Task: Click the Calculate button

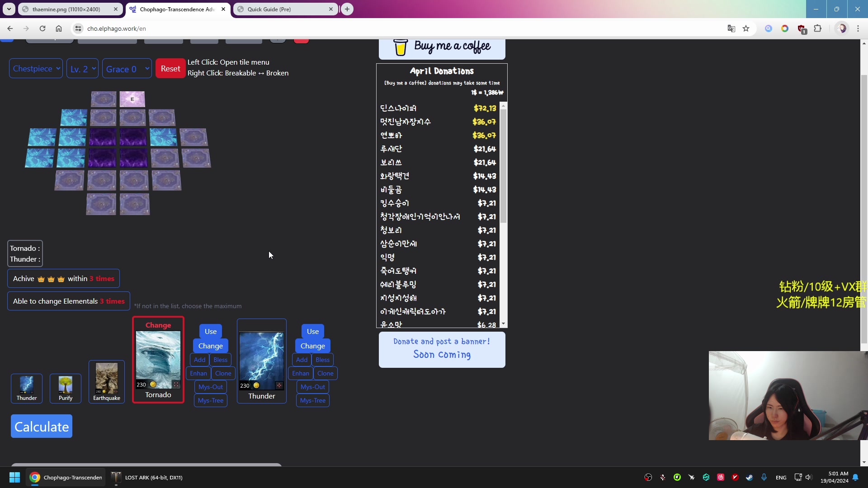Action: click(x=42, y=427)
